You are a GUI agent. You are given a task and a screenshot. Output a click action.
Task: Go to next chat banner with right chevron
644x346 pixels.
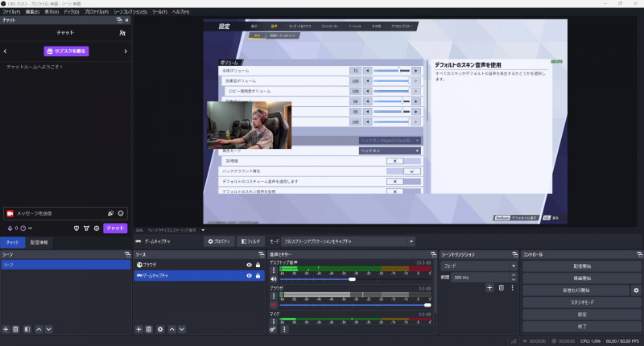click(126, 51)
